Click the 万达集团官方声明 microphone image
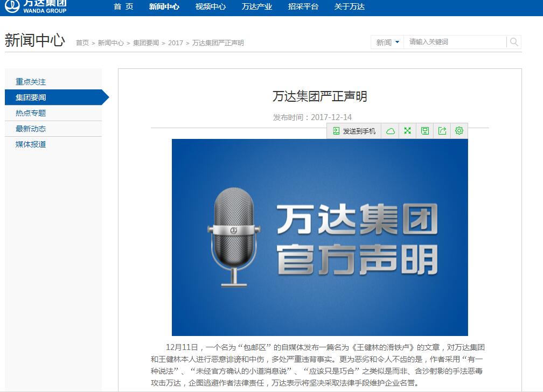Viewport: 543px width, 392px height. tap(319, 237)
